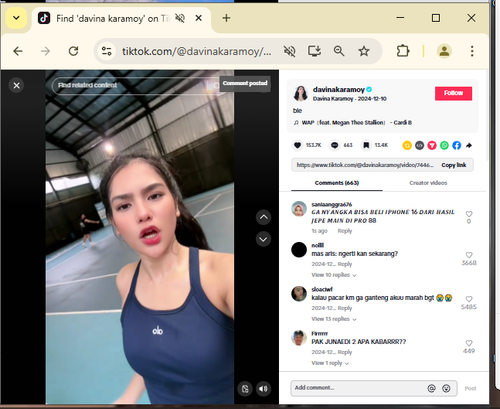This screenshot has width=500, height=409.
Task: Close the TikTok browser tab
Action: tap(198, 18)
